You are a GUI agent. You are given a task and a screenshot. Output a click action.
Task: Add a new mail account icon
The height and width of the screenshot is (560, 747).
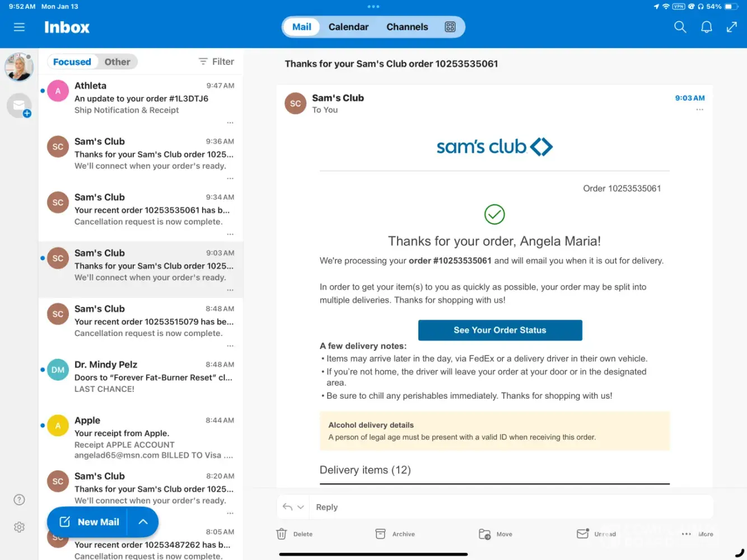(19, 105)
